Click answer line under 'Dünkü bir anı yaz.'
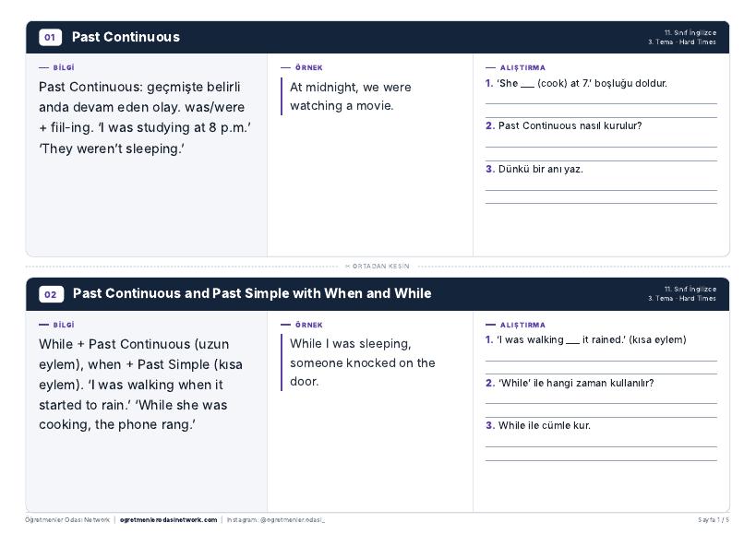Screen dimensions: 756x534 pyautogui.click(x=601, y=190)
